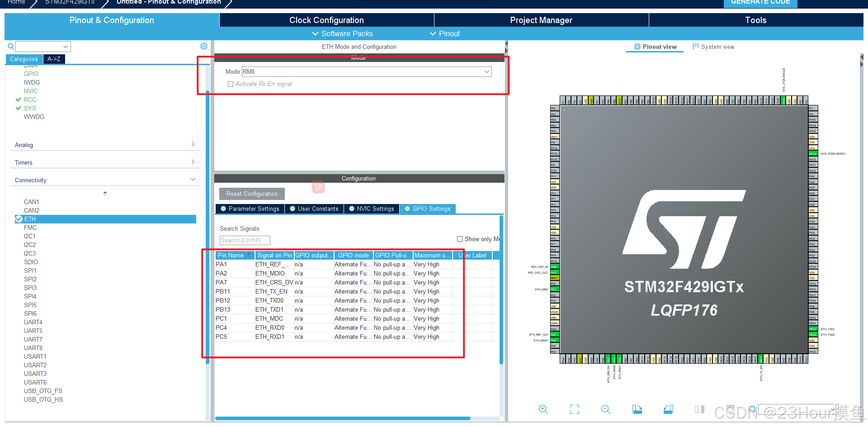Expand the Analog category in the sidebar
Image resolution: width=868 pixels, height=427 pixels.
point(193,144)
